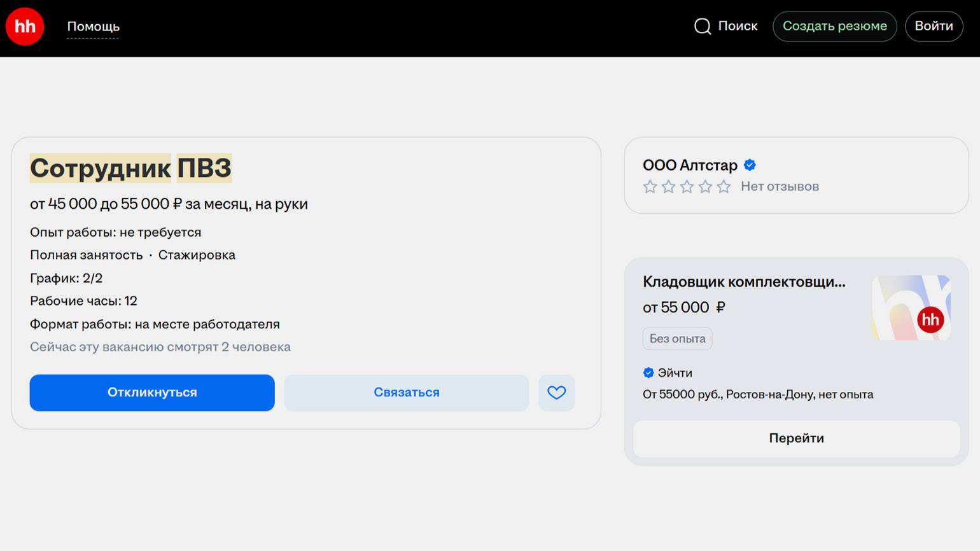
Task: Click the Сотрудник ПВЗ title
Action: pyautogui.click(x=130, y=168)
